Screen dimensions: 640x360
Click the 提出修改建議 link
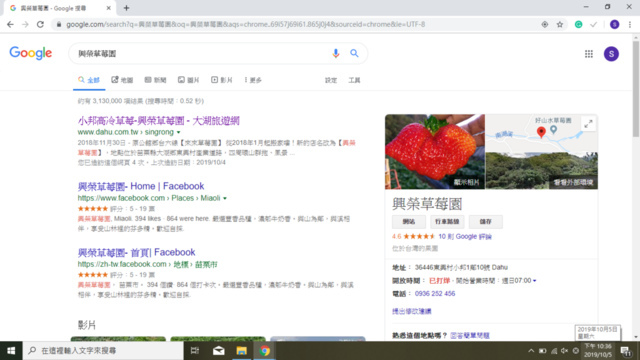tap(411, 311)
